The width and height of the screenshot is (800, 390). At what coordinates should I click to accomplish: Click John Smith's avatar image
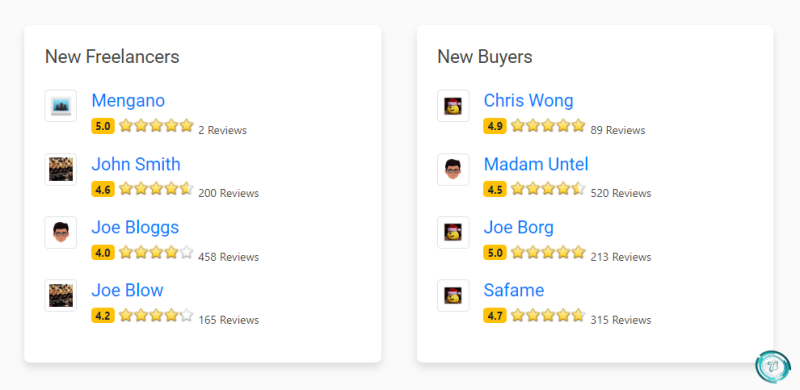61,169
